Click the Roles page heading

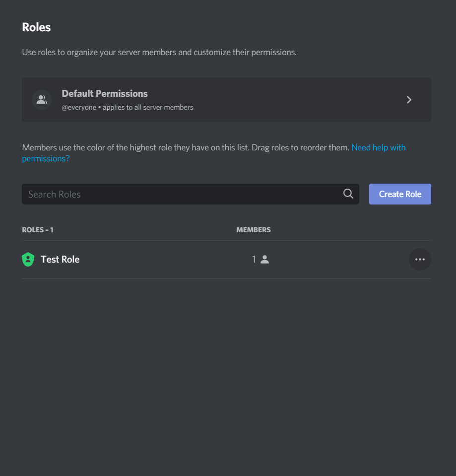(x=36, y=27)
